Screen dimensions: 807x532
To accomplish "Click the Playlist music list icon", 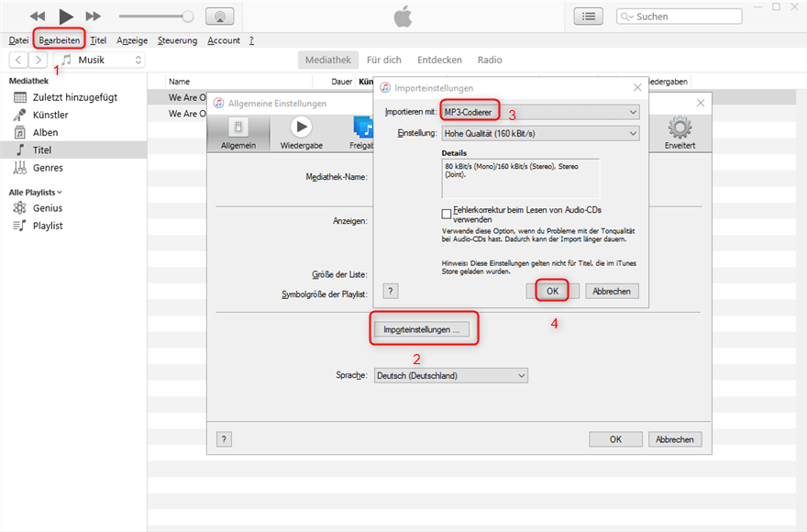I will click(x=19, y=226).
